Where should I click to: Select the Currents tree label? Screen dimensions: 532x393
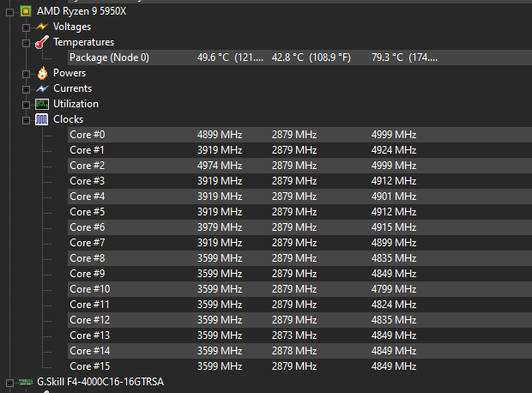pyautogui.click(x=73, y=88)
